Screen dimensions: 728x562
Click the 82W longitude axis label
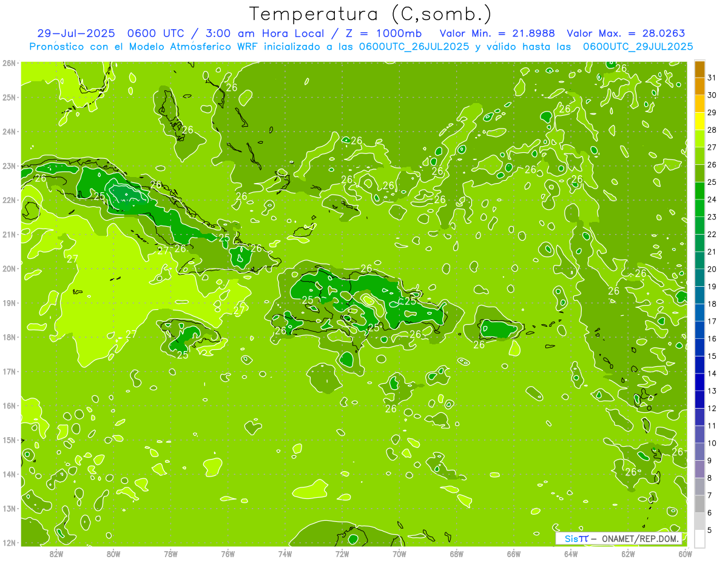click(x=56, y=554)
